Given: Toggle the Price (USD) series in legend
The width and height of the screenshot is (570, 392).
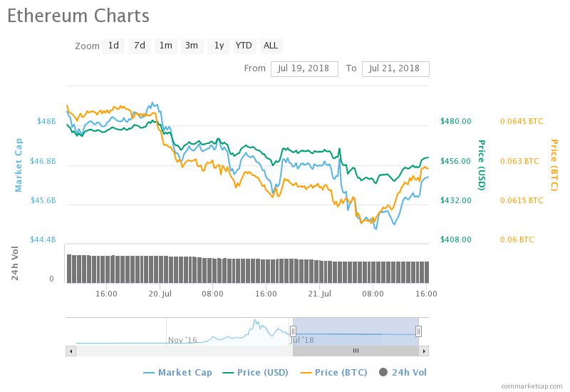Looking at the screenshot, I should [255, 372].
